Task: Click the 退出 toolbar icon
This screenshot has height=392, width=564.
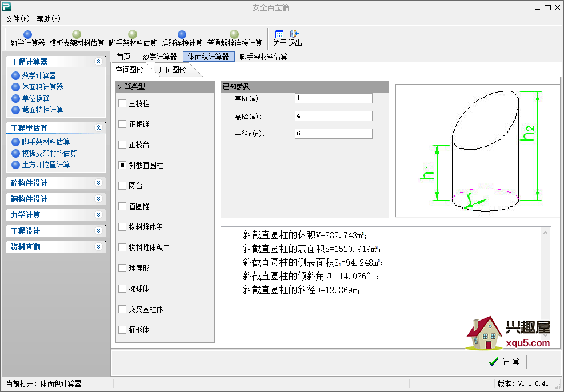Action: [x=295, y=39]
